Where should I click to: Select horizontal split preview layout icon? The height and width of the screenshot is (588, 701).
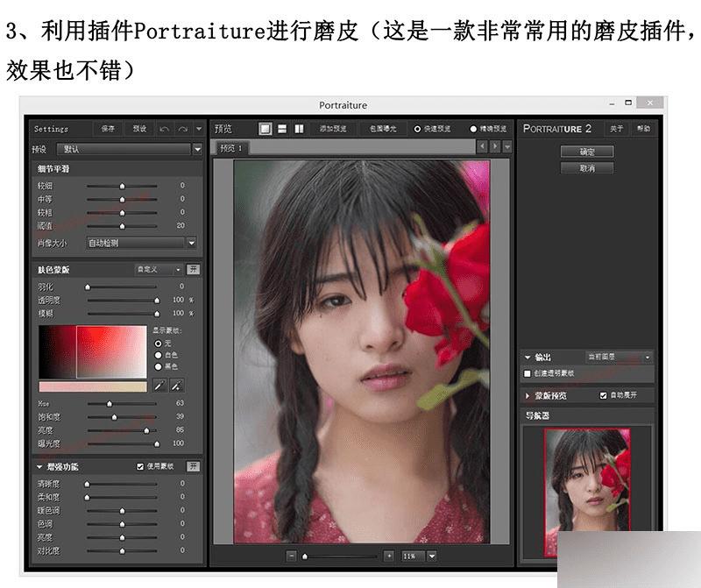tap(282, 129)
